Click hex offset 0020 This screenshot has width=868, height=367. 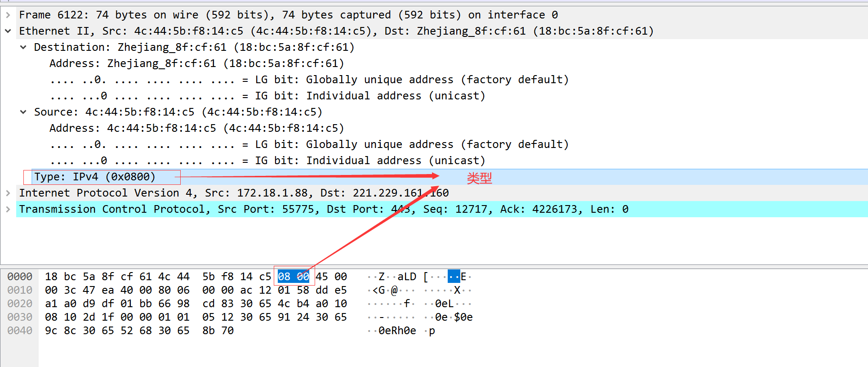(x=20, y=304)
